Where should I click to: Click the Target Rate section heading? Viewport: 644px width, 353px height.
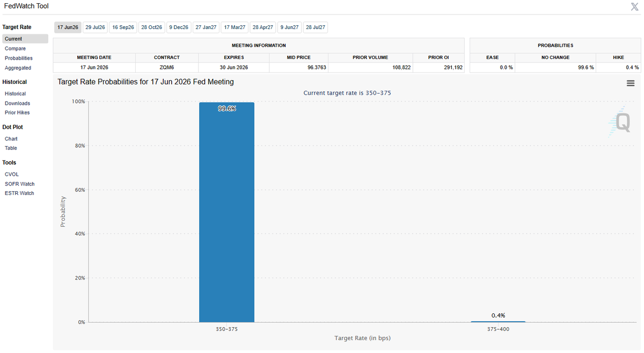click(x=17, y=27)
